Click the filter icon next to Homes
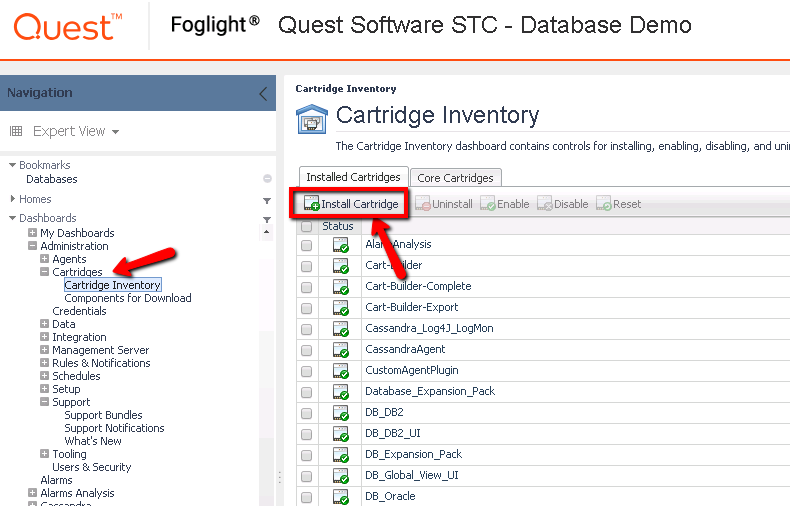The image size is (790, 506). pyautogui.click(x=267, y=201)
